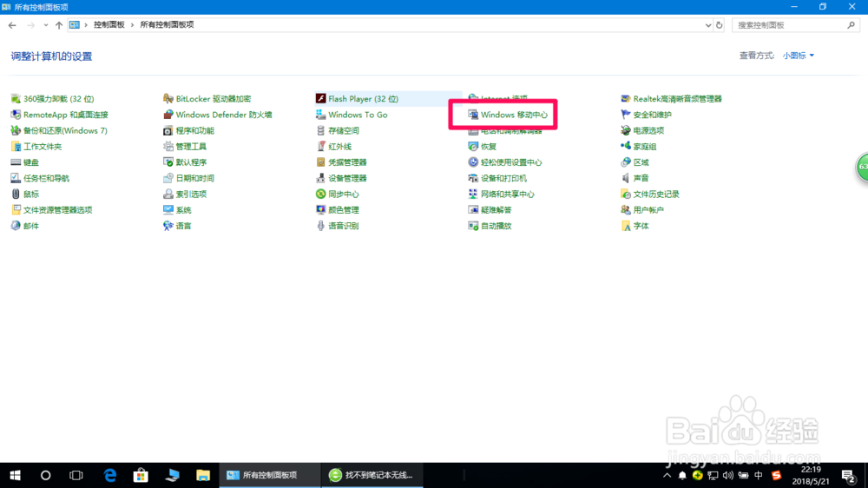Open 存储空间
The width and height of the screenshot is (868, 488).
(338, 131)
